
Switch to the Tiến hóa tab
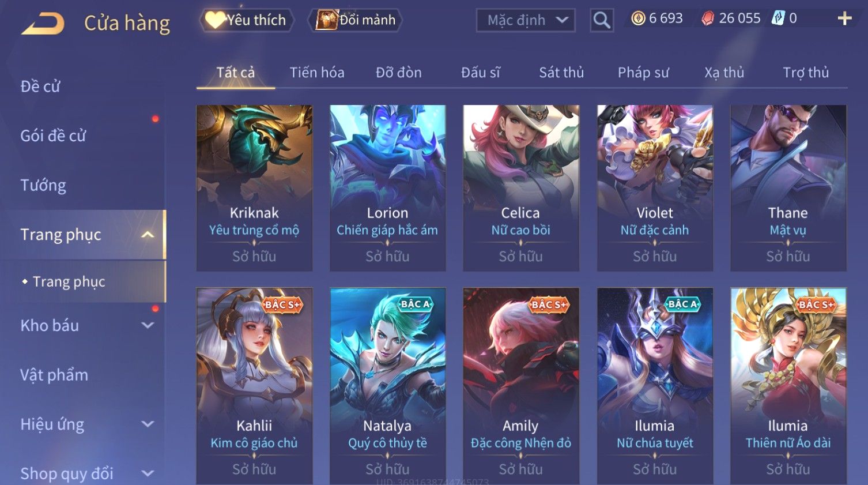pos(317,73)
